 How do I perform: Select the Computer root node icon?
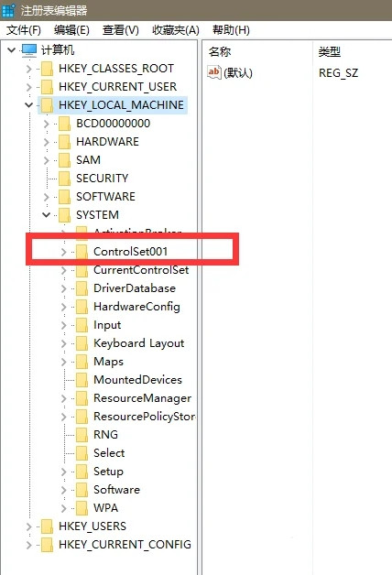pos(29,50)
